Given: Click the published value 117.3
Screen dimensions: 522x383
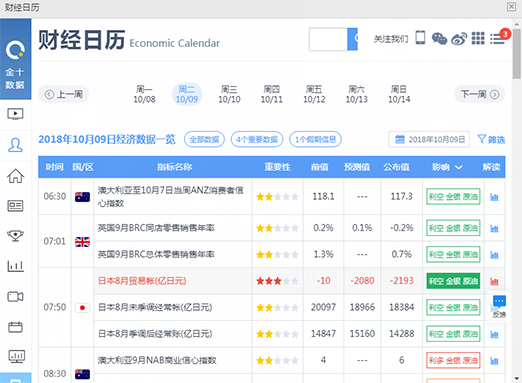Looking at the screenshot, I should [402, 196].
